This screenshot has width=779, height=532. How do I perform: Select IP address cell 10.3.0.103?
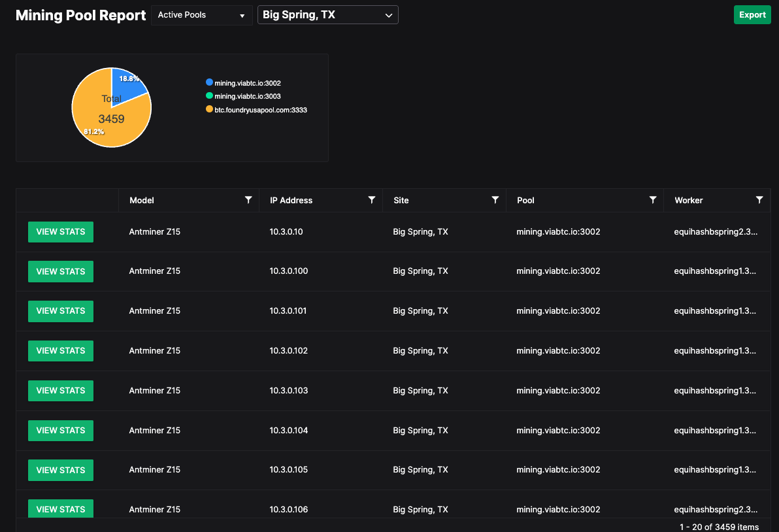click(289, 390)
